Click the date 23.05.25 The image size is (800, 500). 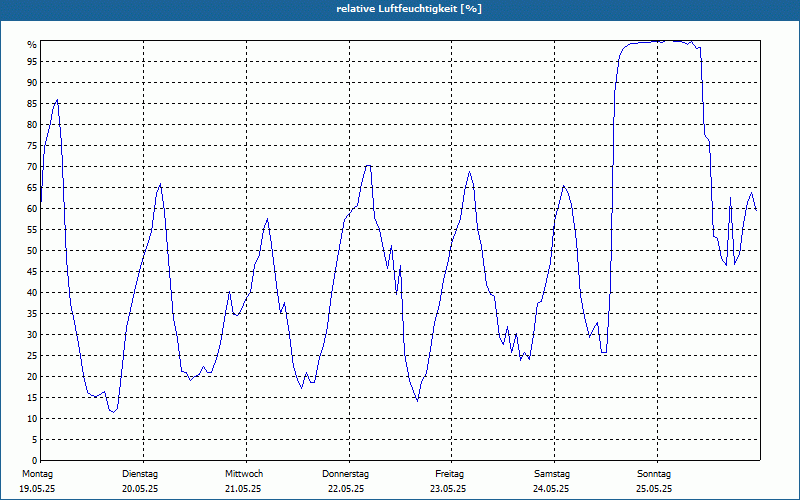[448, 489]
